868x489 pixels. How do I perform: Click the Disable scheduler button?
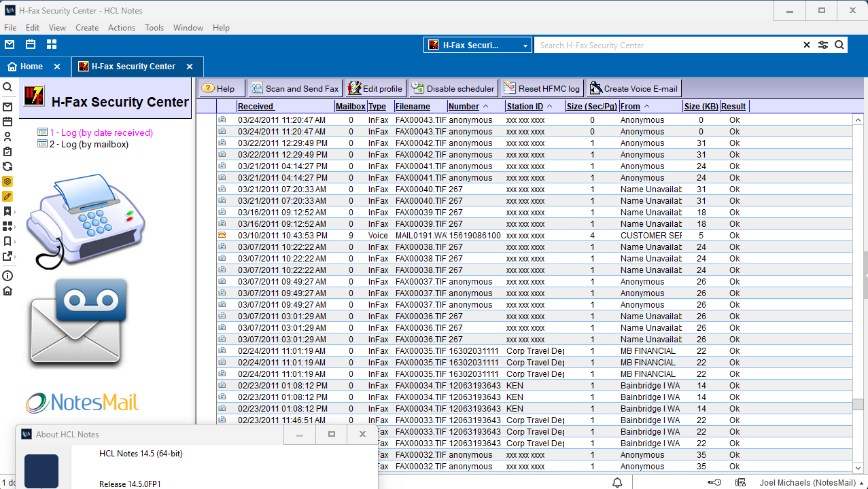[x=453, y=88]
